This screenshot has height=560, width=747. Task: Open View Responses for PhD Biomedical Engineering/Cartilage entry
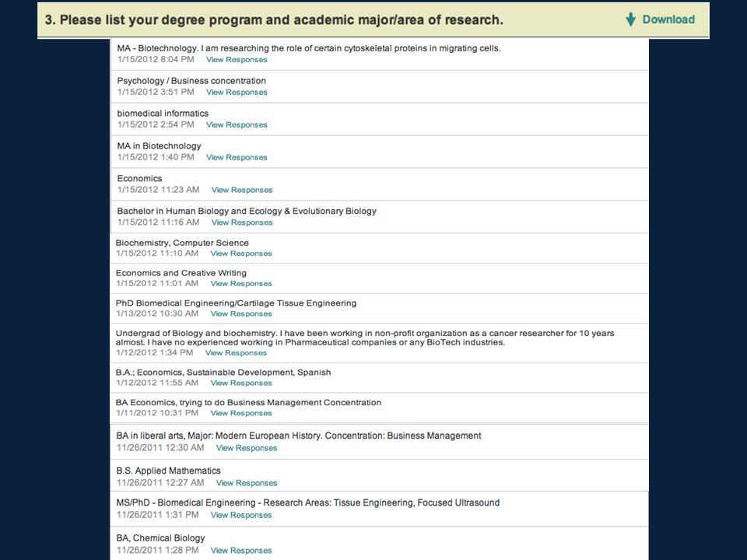(x=241, y=313)
